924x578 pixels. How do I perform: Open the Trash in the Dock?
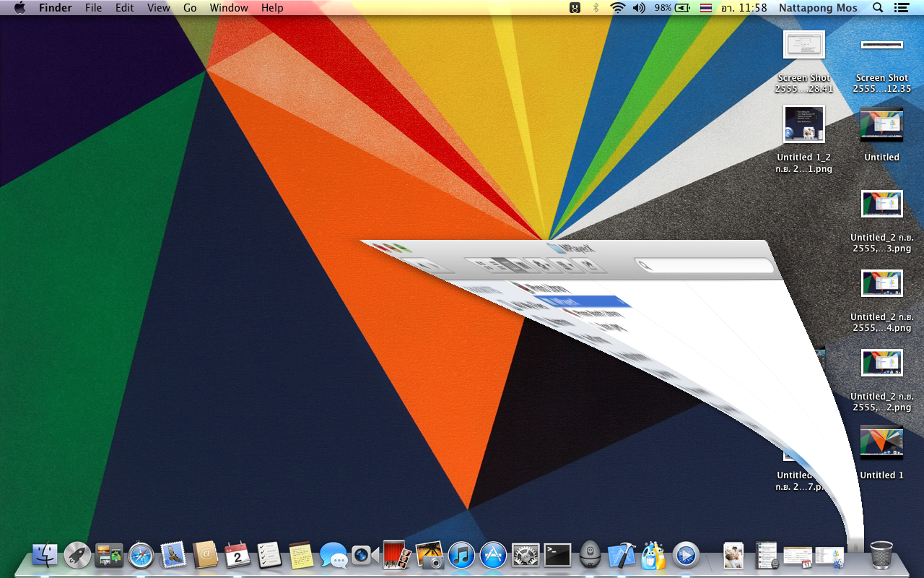(x=881, y=555)
